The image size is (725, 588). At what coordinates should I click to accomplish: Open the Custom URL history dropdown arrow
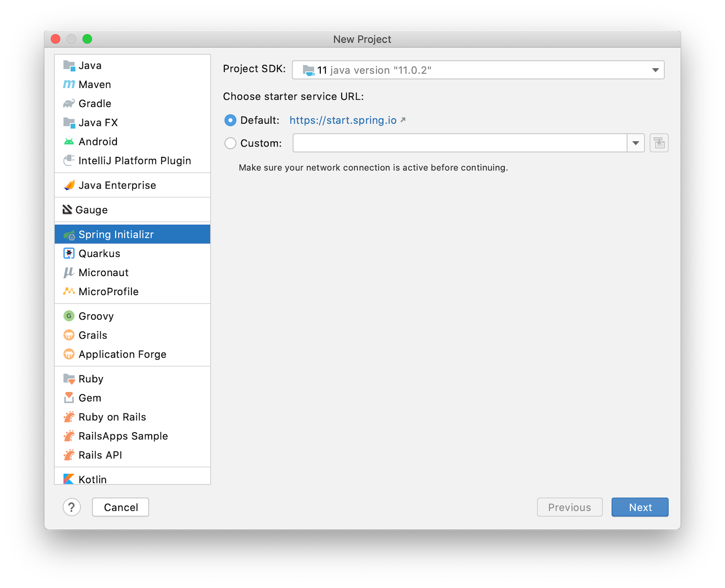636,143
